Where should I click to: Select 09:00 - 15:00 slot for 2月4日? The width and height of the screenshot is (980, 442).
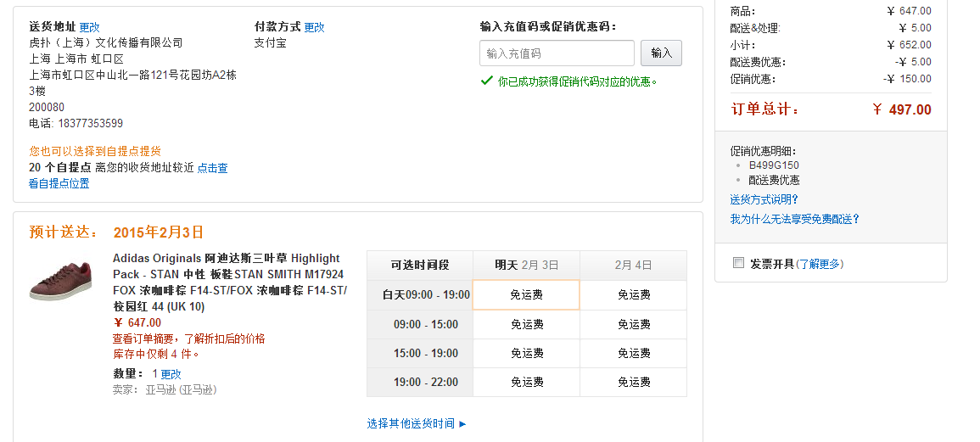click(634, 324)
